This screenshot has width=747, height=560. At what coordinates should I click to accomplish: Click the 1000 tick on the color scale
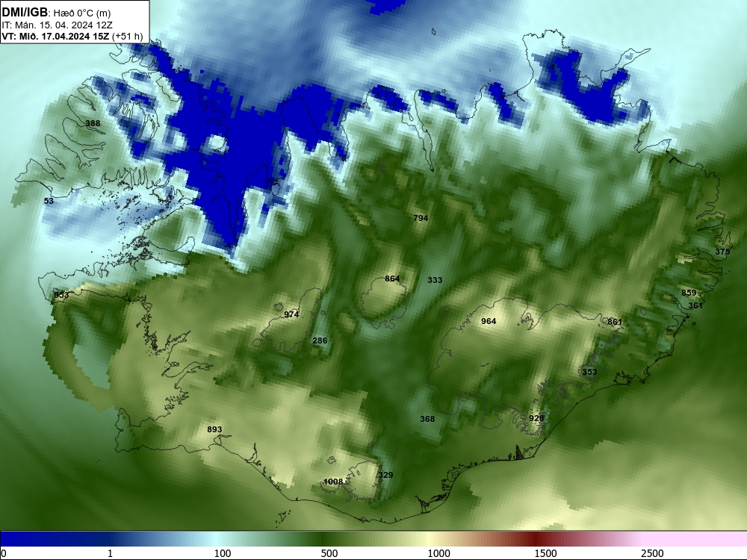pos(438,553)
